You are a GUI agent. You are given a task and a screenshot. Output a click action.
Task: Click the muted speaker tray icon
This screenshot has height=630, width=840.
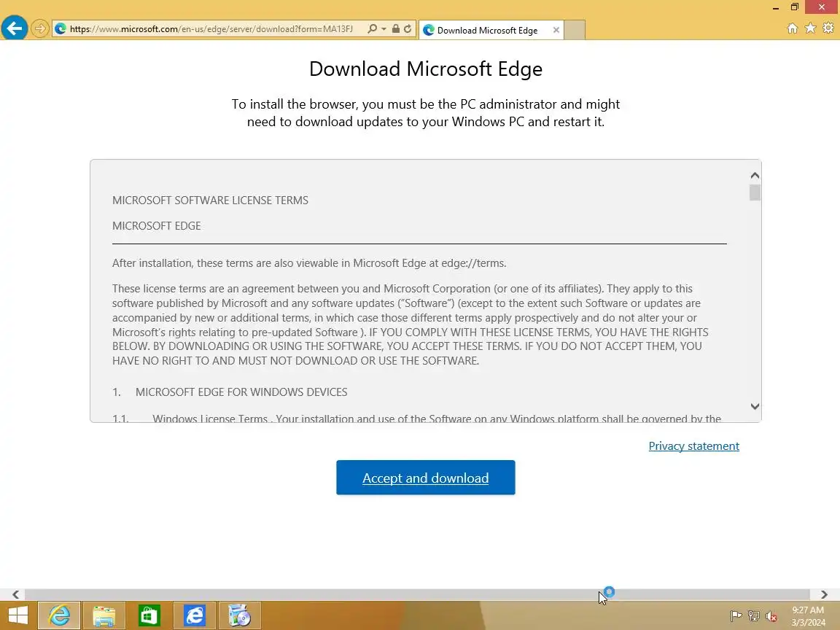click(771, 616)
